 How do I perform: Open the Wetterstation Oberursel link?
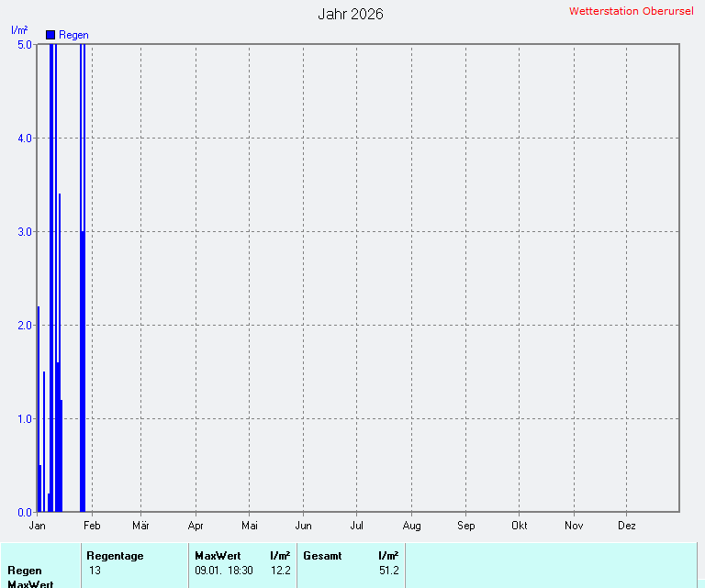[x=631, y=11]
